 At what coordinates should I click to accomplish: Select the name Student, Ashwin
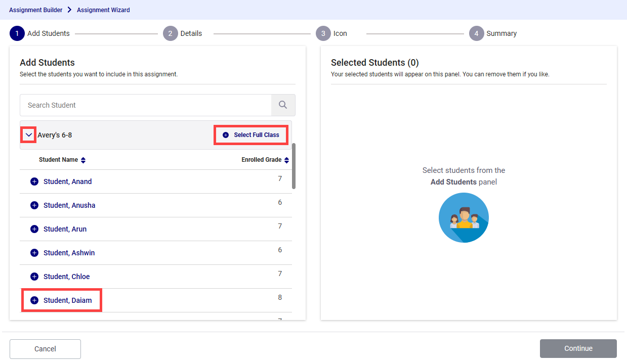(x=69, y=253)
